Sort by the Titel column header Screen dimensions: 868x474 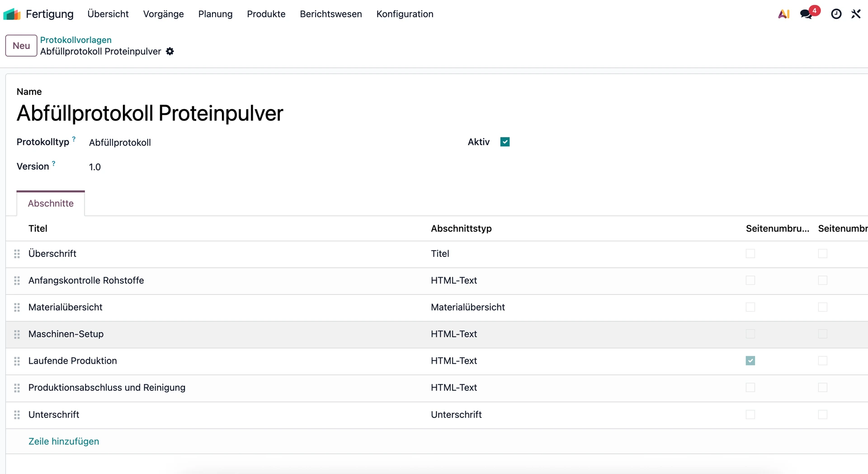38,228
